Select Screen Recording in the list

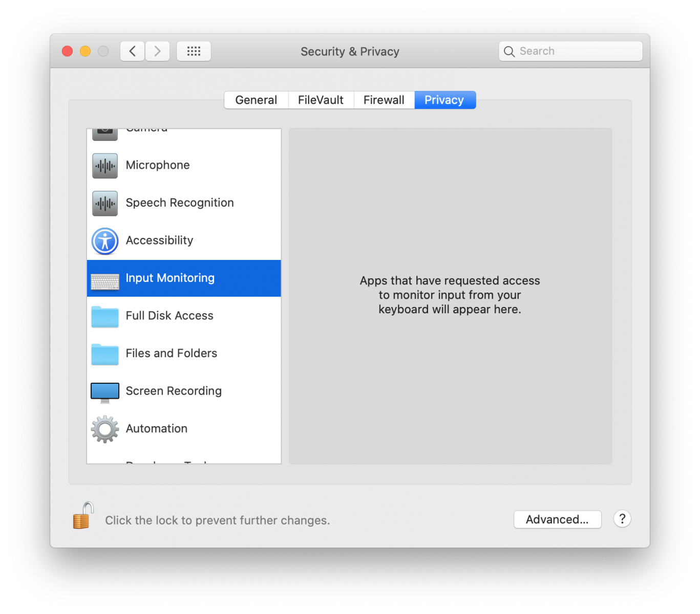click(x=184, y=391)
